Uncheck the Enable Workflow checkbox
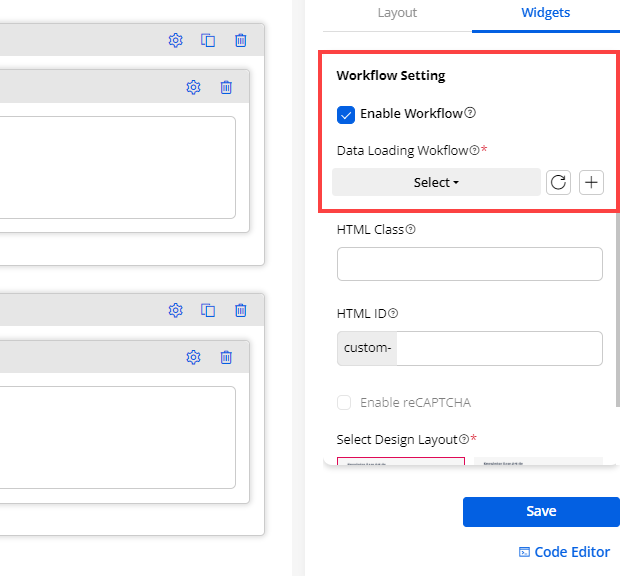The image size is (627, 576). (x=346, y=114)
